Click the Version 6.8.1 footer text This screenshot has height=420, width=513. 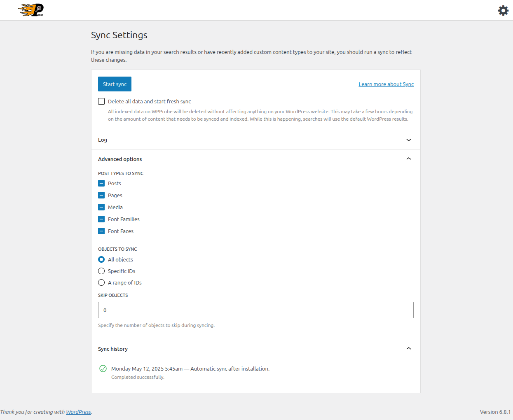[x=495, y=412]
